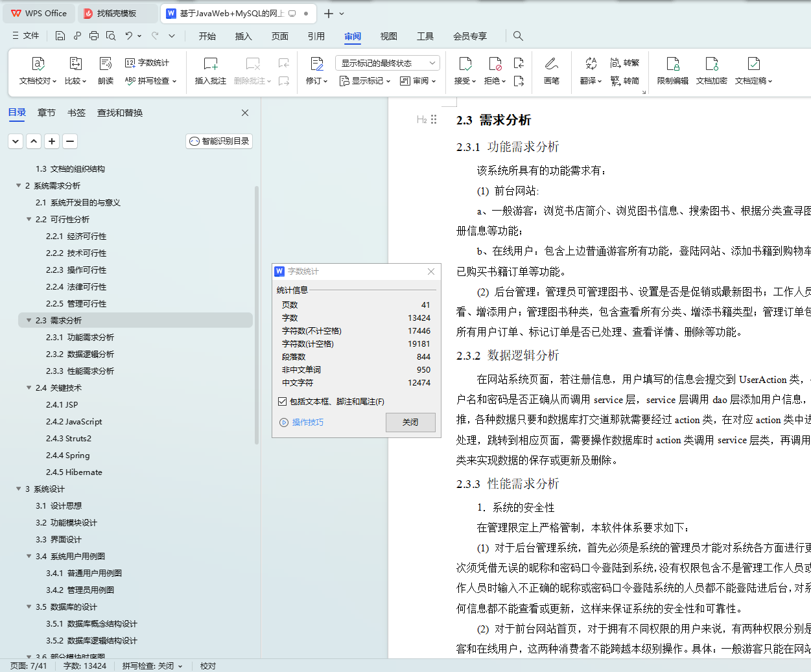Click 智能识别目录 smart TOC button
Image resolution: width=811 pixels, height=672 pixels.
(219, 141)
